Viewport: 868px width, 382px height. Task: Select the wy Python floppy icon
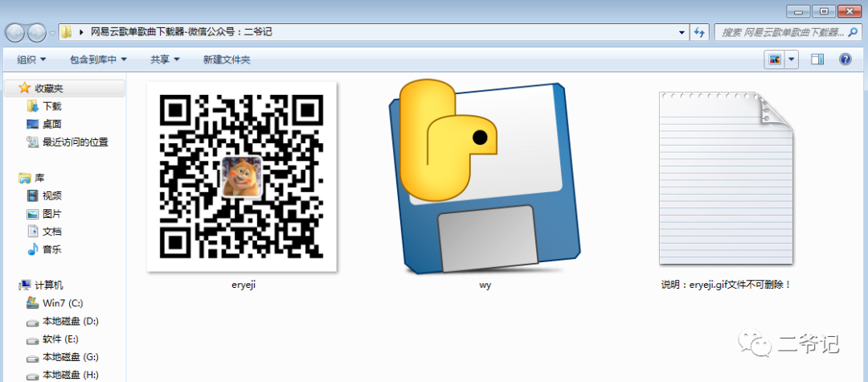click(485, 177)
